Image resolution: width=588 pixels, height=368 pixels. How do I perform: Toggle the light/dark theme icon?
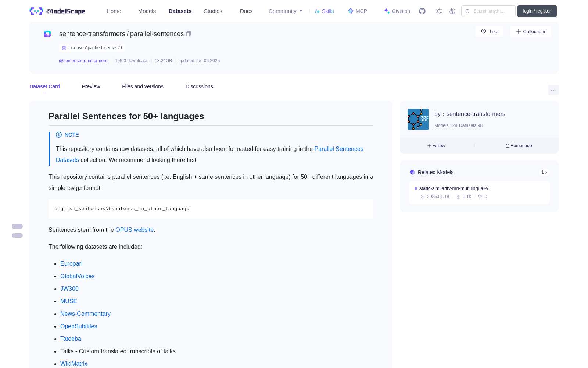(x=439, y=11)
